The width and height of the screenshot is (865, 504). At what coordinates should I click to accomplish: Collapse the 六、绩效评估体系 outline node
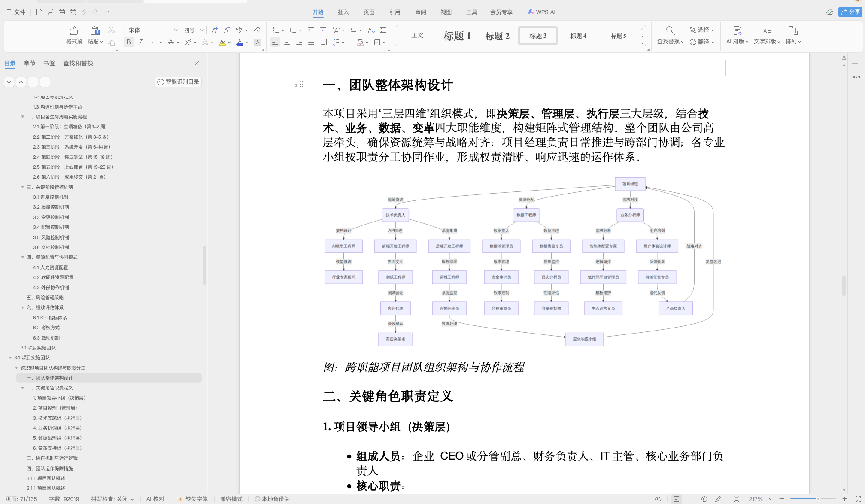(x=23, y=307)
